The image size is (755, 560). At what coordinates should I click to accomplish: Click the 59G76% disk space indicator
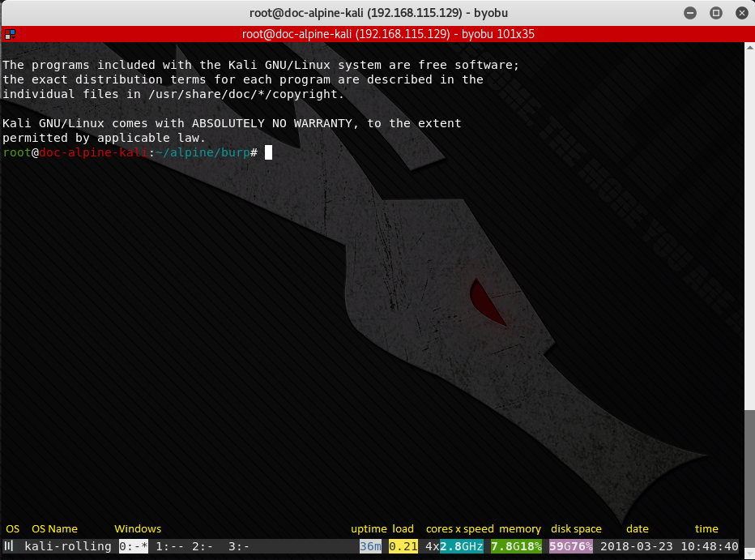tap(571, 546)
